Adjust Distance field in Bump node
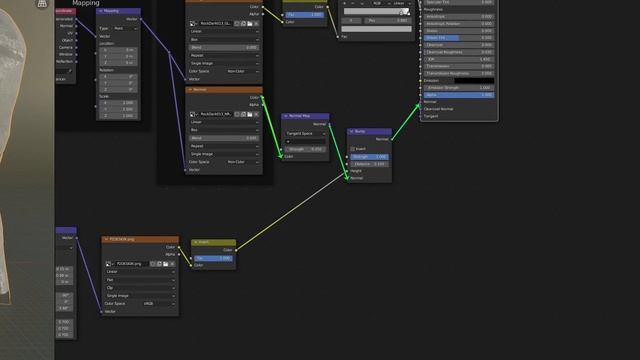Screen dimensions: 640x360 pyautogui.click(x=369, y=164)
